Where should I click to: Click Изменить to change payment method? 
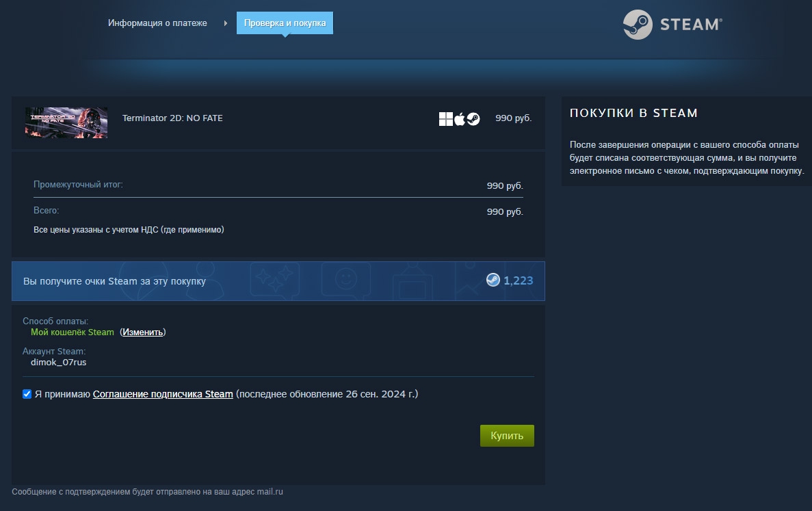tap(142, 332)
